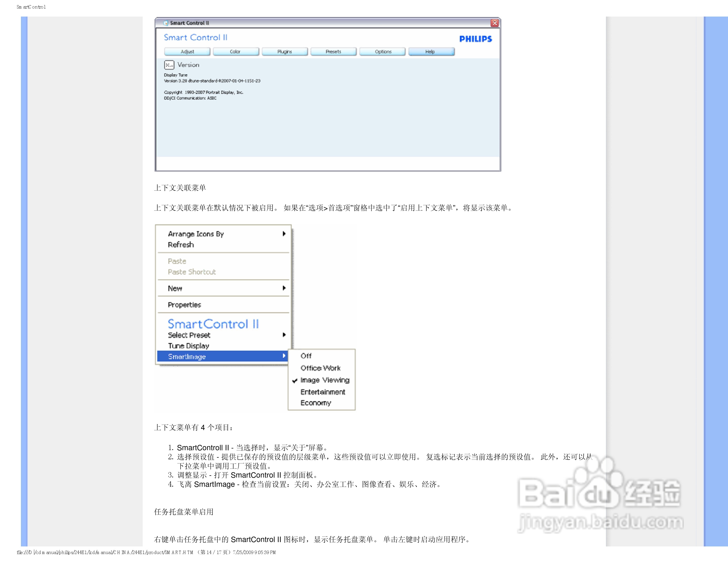Viewport: 728px width, 563px height.
Task: Open the SmartControl II entry in context menu
Action: pos(214,324)
